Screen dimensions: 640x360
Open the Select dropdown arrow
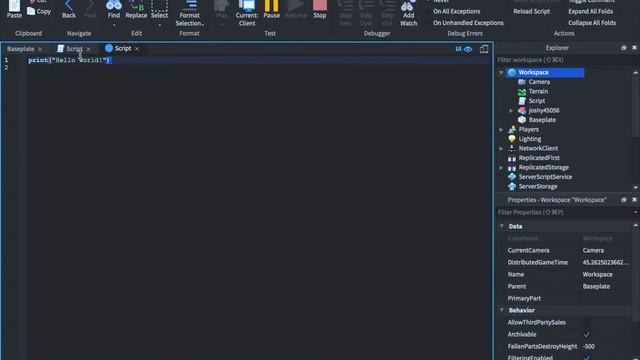(x=159, y=25)
